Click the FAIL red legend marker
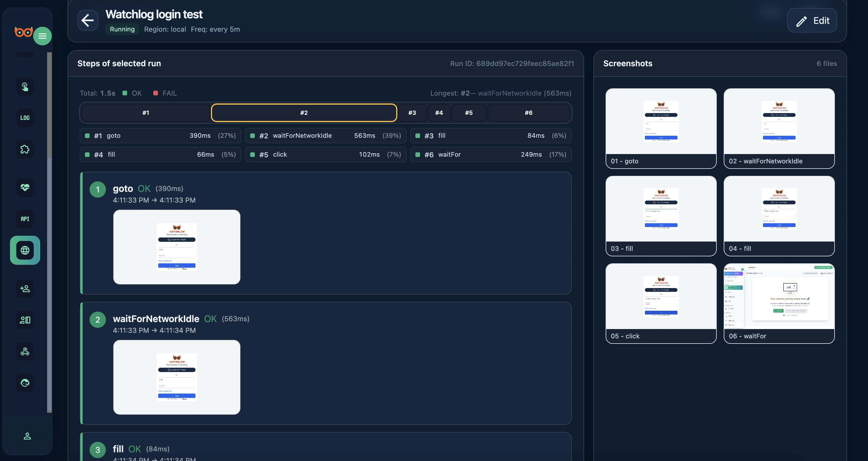The width and height of the screenshot is (868, 461). click(156, 93)
